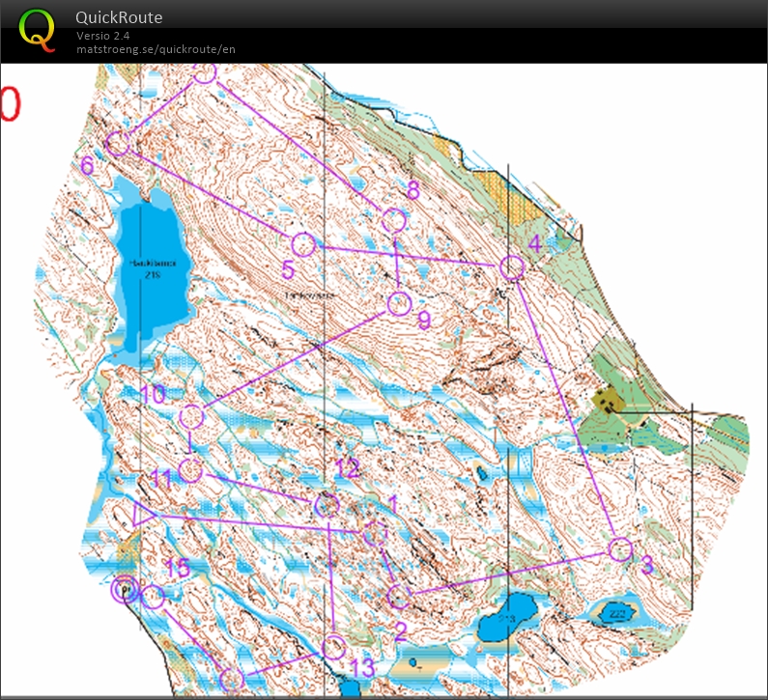Click control circle 1 on the course

tap(375, 532)
